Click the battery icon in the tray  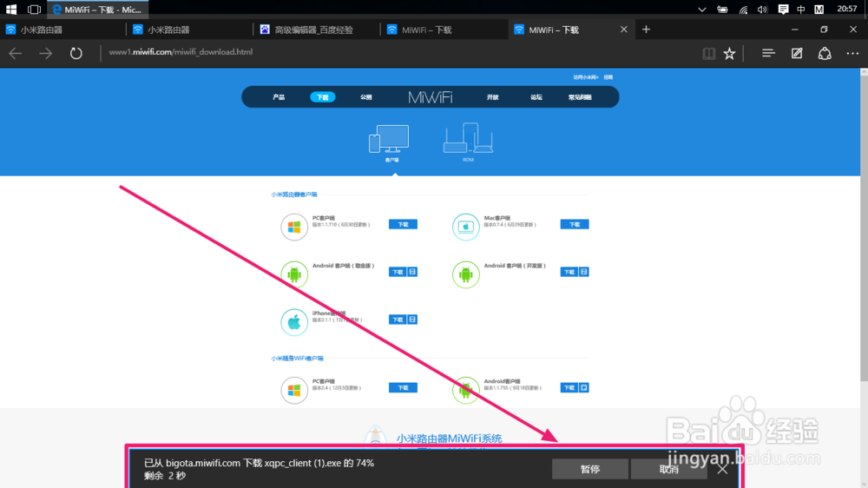(x=722, y=10)
